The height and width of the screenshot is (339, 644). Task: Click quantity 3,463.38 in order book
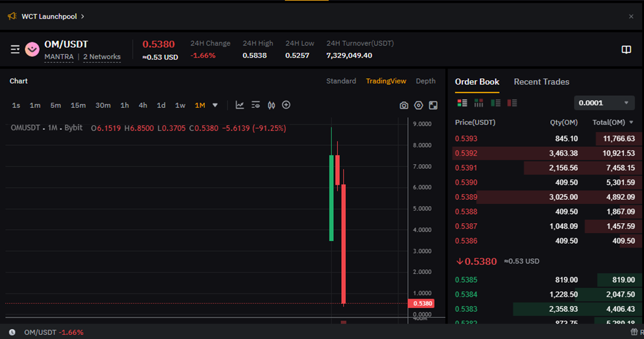563,154
